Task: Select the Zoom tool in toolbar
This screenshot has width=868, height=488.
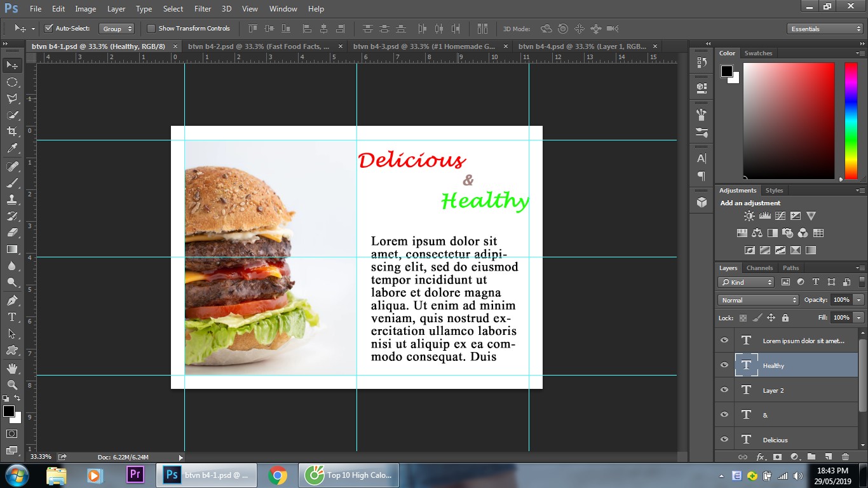Action: point(12,385)
